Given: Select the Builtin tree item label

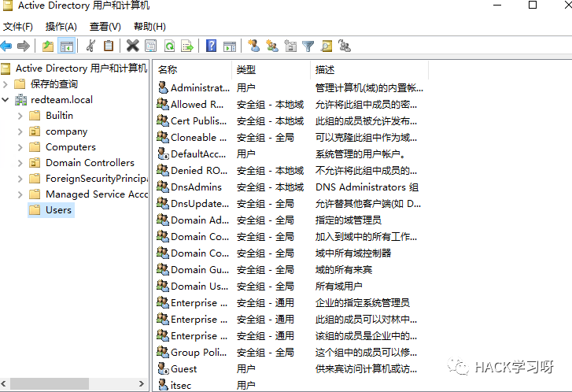Looking at the screenshot, I should click(x=59, y=116).
